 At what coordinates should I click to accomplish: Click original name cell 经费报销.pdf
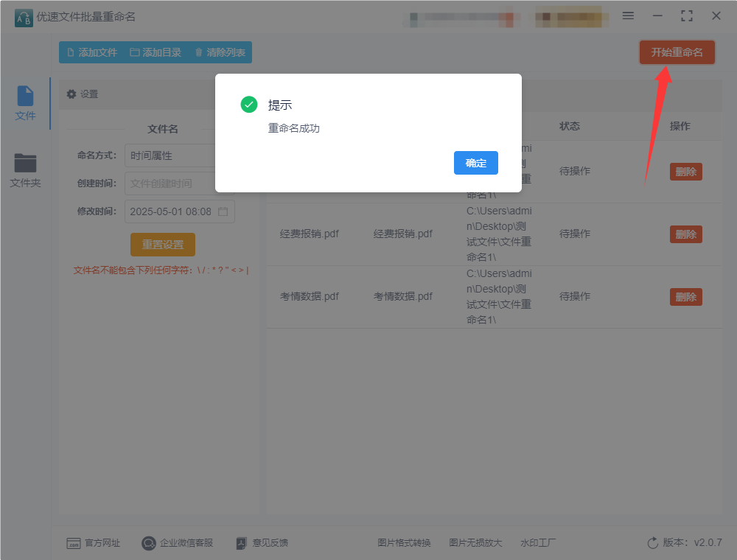pyautogui.click(x=310, y=234)
